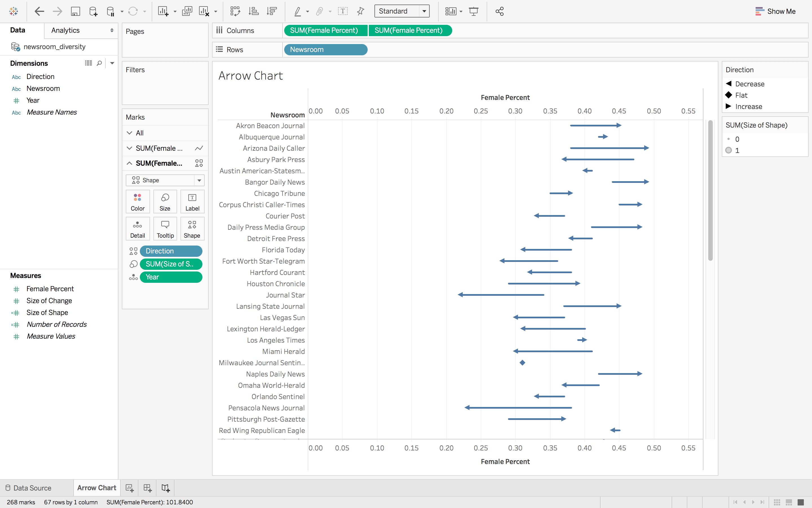
Task: Click the Detail marks button
Action: click(x=138, y=229)
